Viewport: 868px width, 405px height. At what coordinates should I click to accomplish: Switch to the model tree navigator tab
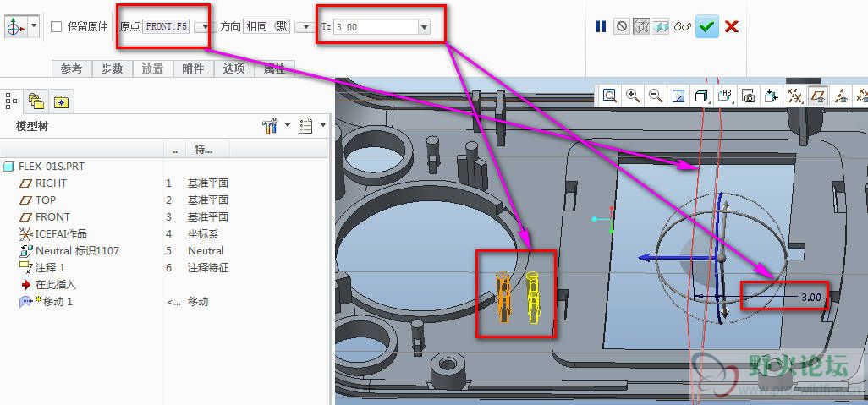(x=12, y=101)
